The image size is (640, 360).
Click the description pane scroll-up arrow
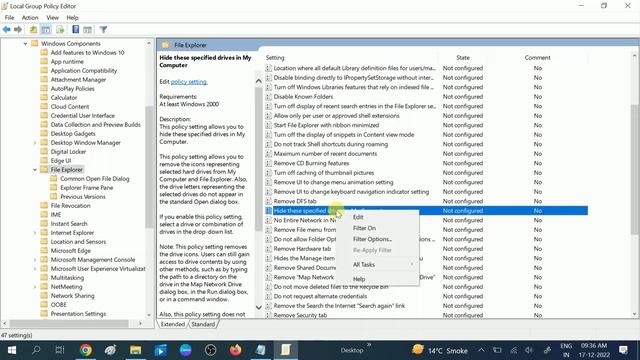coord(258,81)
